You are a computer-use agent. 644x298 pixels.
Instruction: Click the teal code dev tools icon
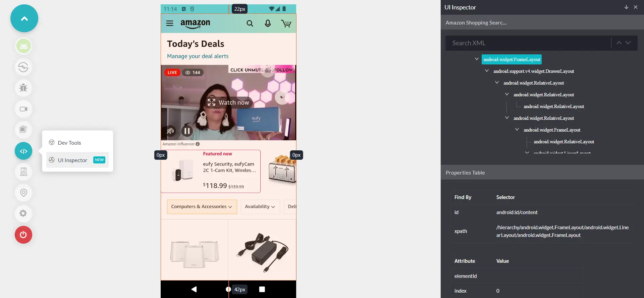pyautogui.click(x=23, y=151)
